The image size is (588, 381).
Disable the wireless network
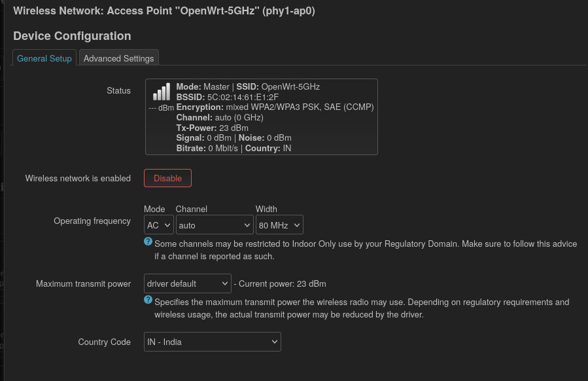pyautogui.click(x=167, y=178)
